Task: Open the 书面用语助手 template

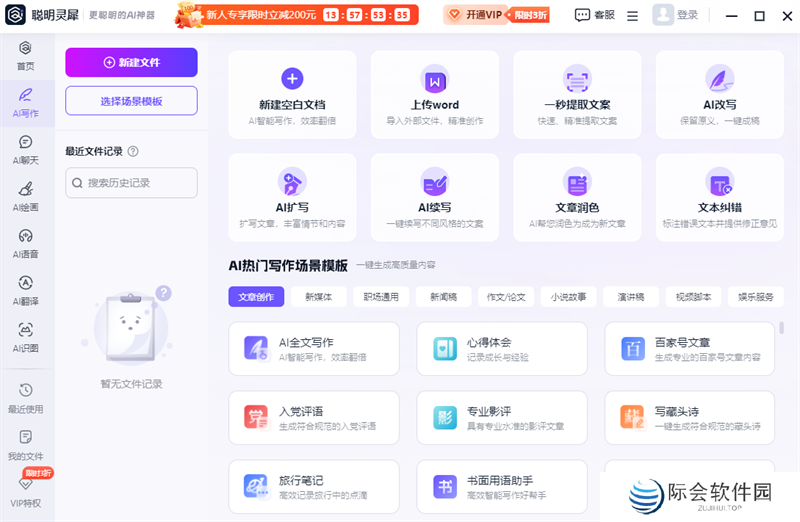Action: click(x=502, y=487)
